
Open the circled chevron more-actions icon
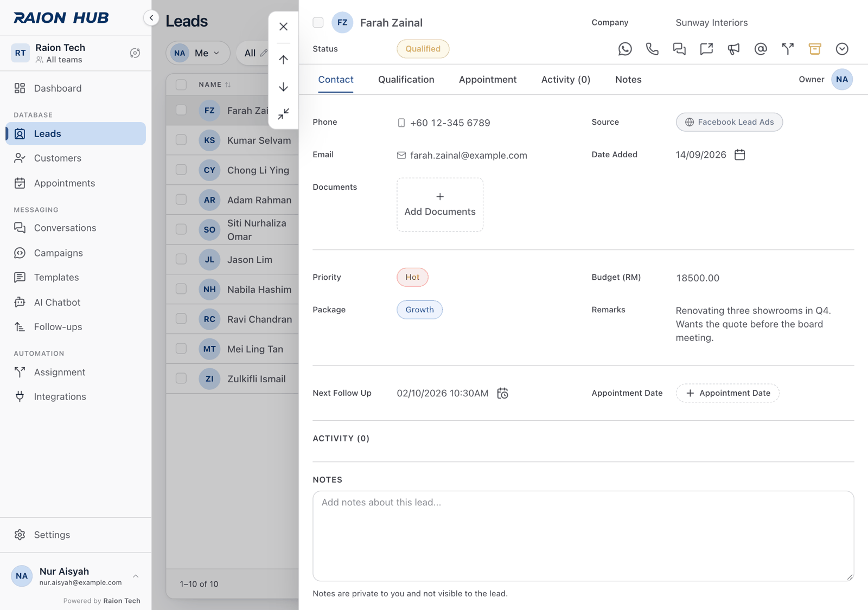point(842,49)
